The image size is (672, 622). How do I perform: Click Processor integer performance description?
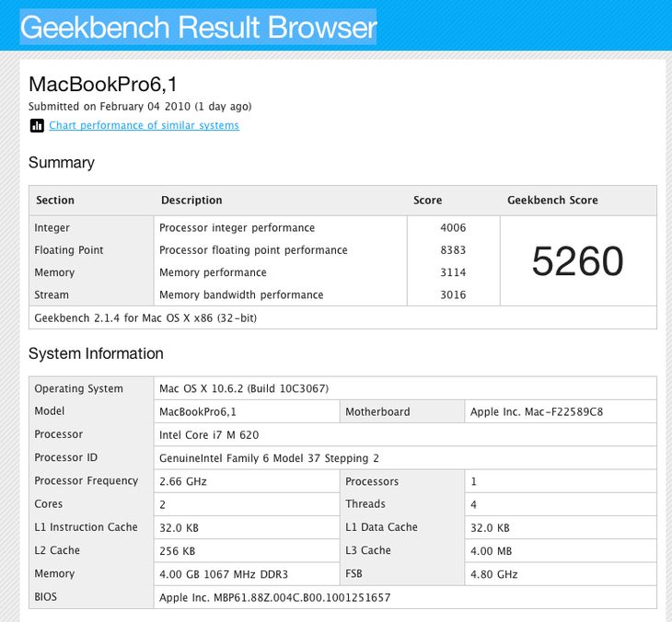pos(237,228)
